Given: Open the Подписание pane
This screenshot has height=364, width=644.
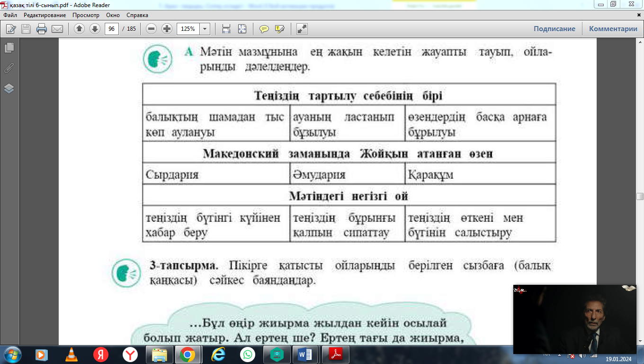Looking at the screenshot, I should pos(554,29).
